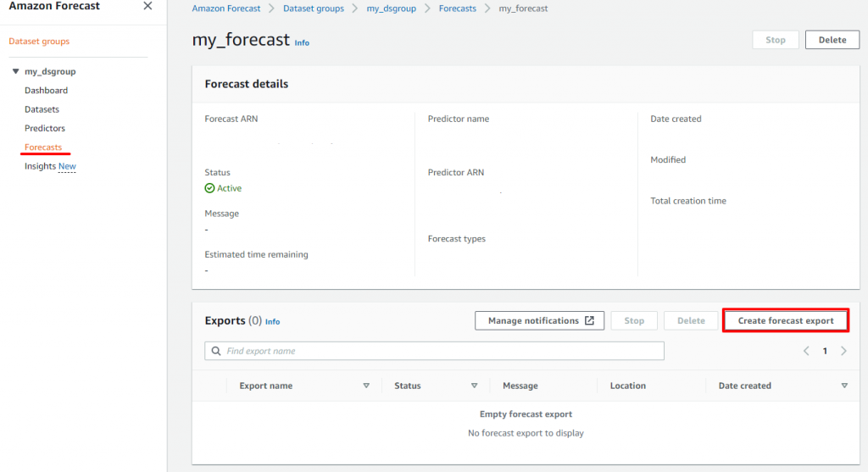Delete the my_forecast forecast
The image size is (868, 472).
click(832, 40)
